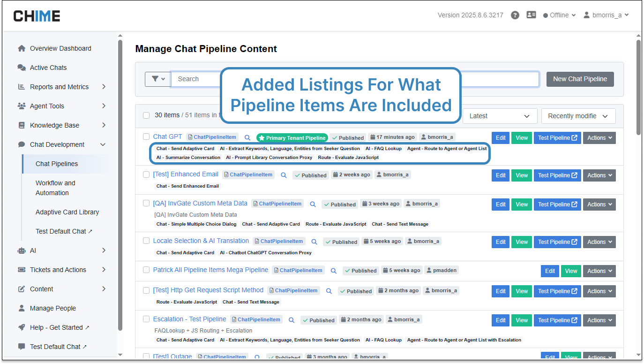Check the [QA] InvGate Custom Meta Data checkbox
This screenshot has height=364, width=644.
[146, 204]
